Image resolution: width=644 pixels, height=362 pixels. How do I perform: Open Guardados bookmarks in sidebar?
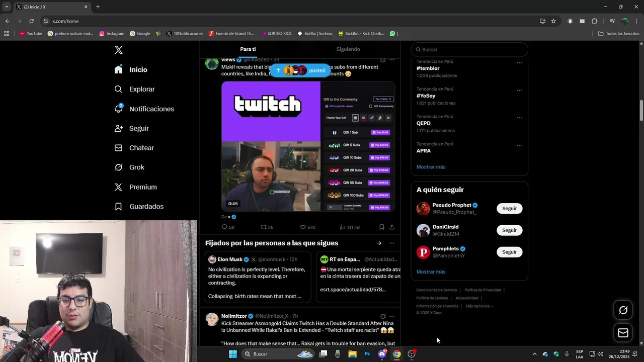(x=139, y=207)
